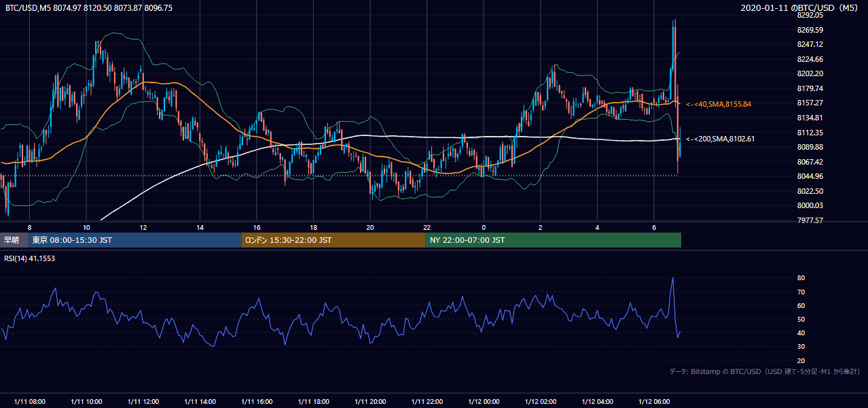Click price axis value 8134.81
This screenshot has height=408, width=868.
pyautogui.click(x=810, y=118)
